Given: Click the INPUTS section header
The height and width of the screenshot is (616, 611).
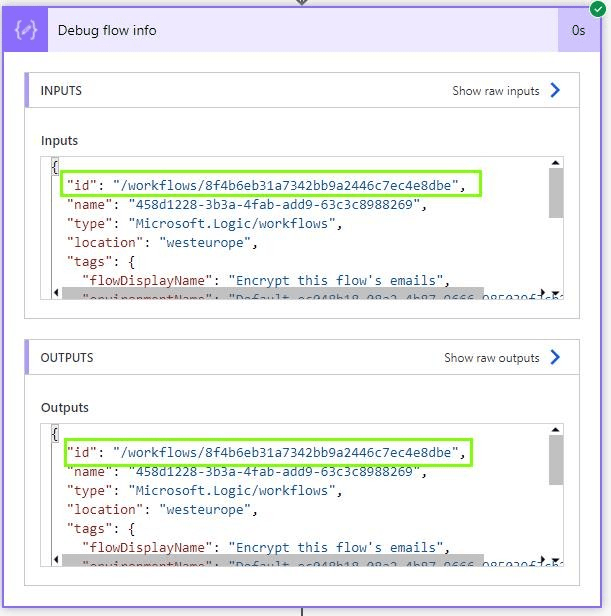Looking at the screenshot, I should click(x=62, y=91).
